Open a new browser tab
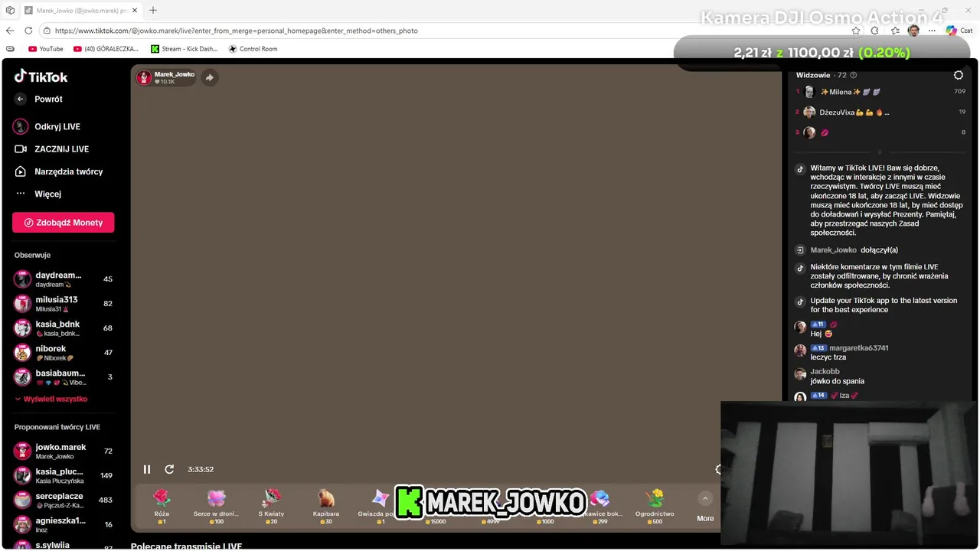Viewport: 980px width, 551px height. tap(153, 10)
